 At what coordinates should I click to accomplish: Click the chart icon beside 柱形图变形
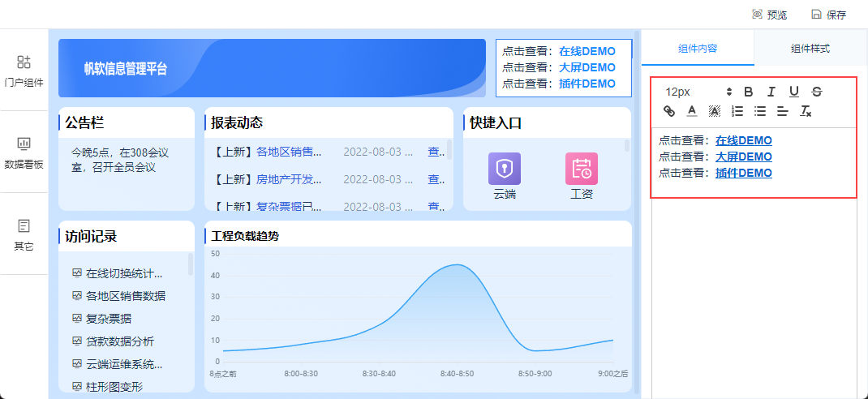point(77,387)
